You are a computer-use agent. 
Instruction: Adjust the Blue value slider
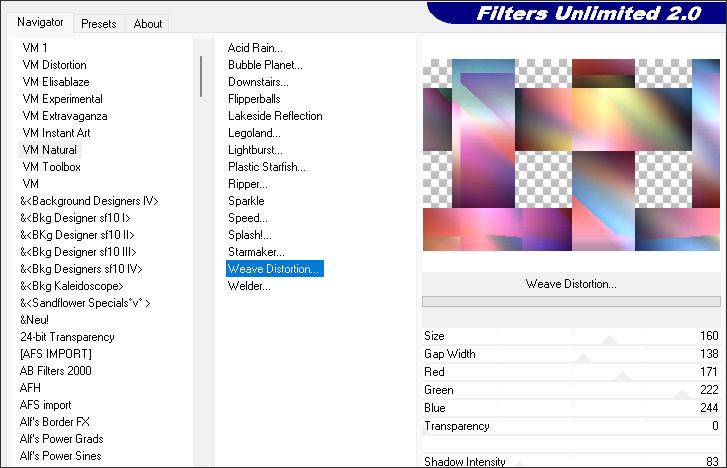click(x=610, y=409)
